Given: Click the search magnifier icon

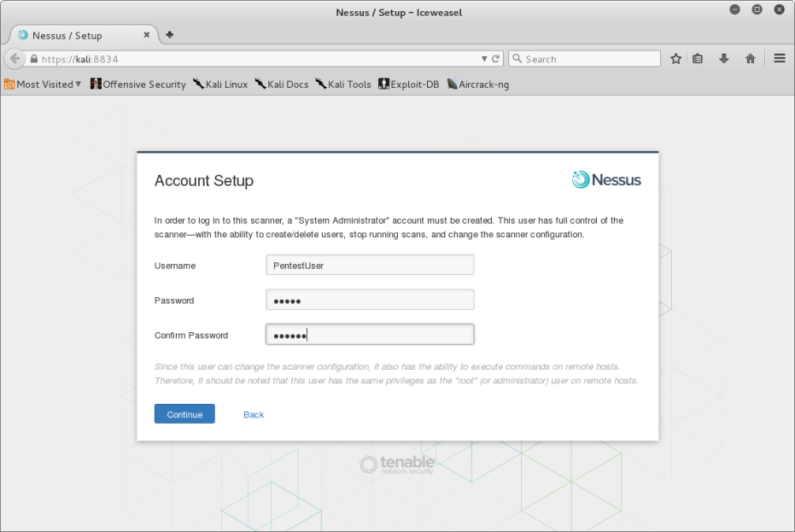Looking at the screenshot, I should click(x=517, y=59).
